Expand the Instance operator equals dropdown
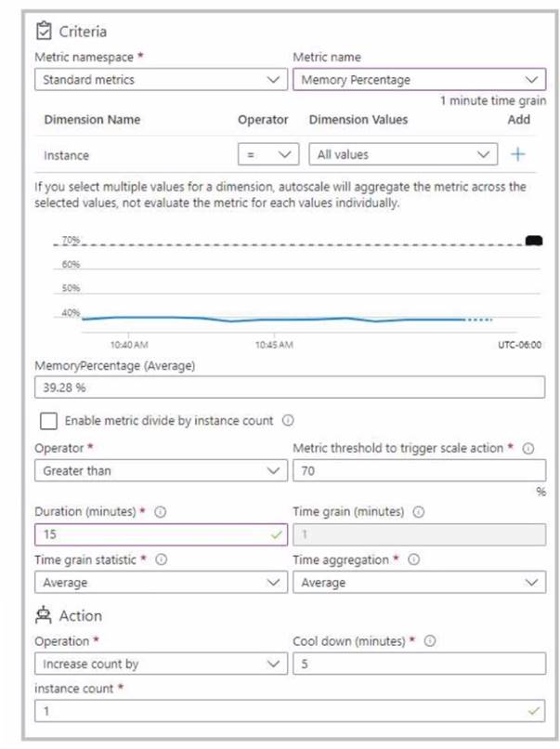560x749 pixels. click(268, 154)
